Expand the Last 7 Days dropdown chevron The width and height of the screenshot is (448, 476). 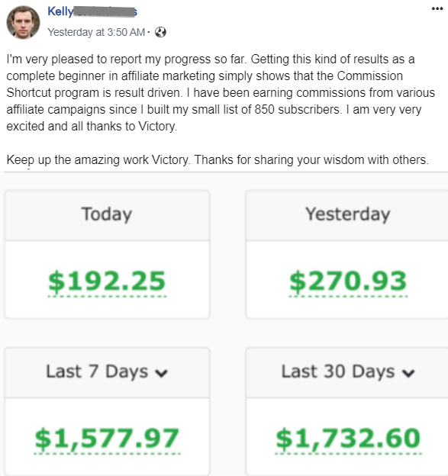tap(161, 373)
